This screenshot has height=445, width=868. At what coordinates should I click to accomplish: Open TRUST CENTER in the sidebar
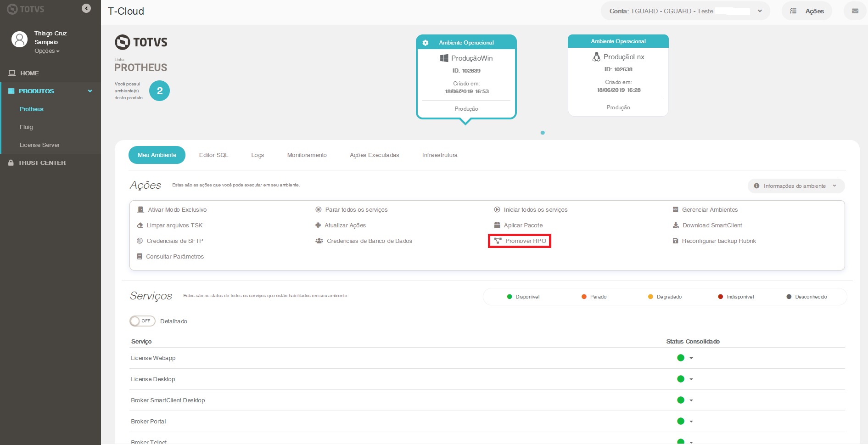tap(42, 163)
